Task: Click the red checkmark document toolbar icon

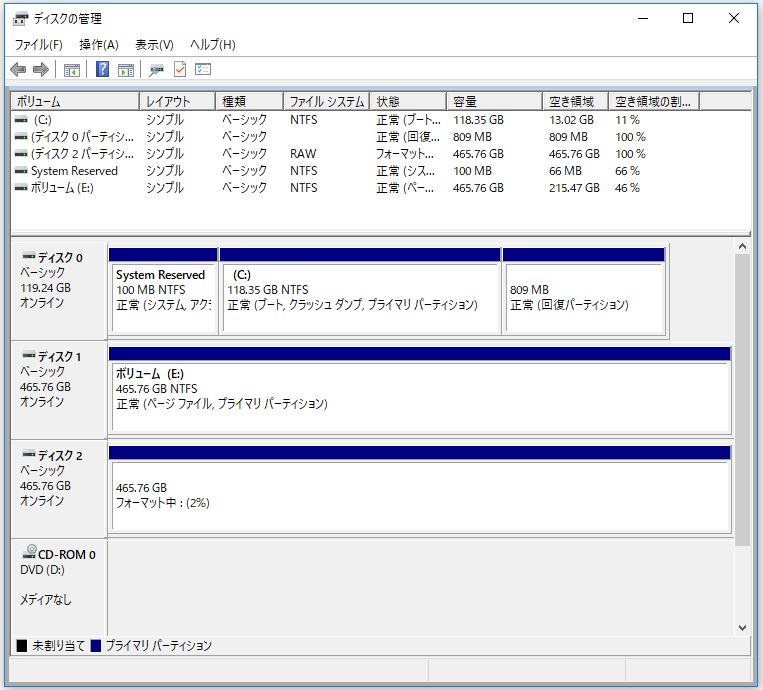Action: (180, 70)
